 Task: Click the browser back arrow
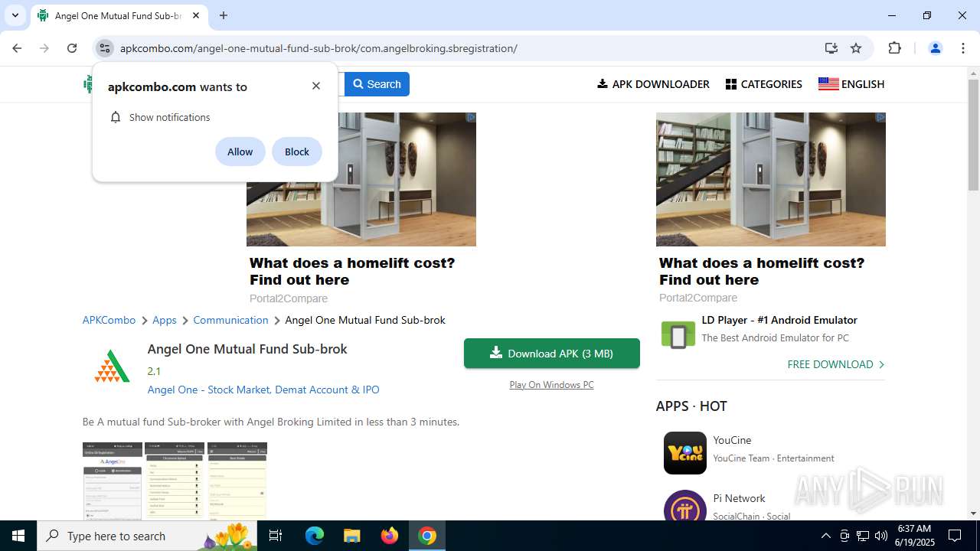(x=17, y=48)
